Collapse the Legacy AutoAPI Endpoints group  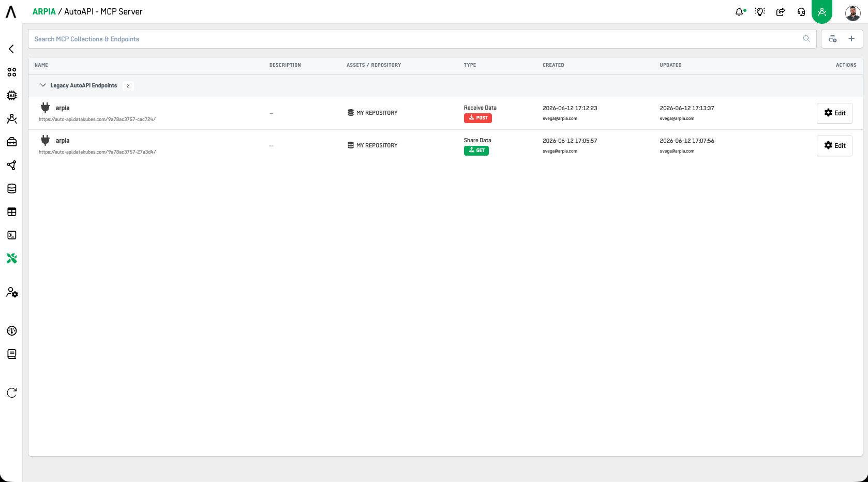43,85
